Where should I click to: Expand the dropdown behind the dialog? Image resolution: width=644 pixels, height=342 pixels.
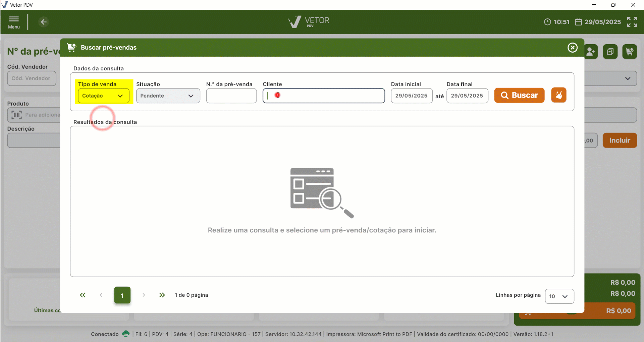628,78
